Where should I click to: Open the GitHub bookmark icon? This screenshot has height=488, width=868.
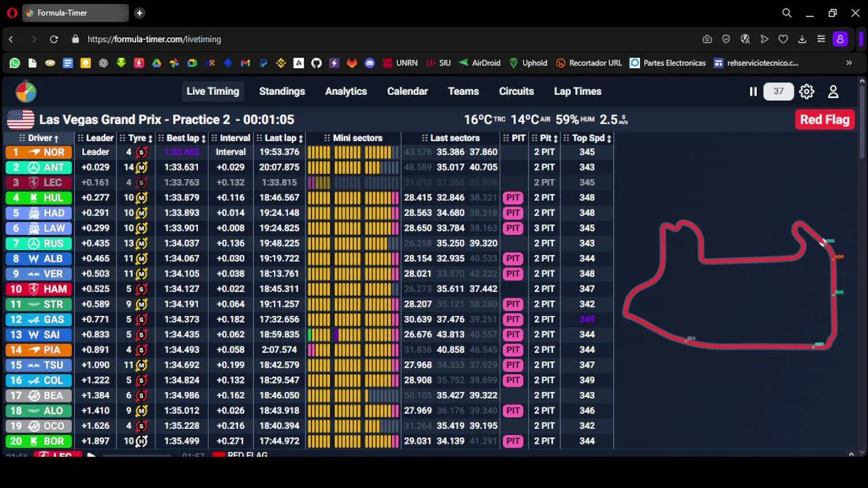pyautogui.click(x=316, y=63)
